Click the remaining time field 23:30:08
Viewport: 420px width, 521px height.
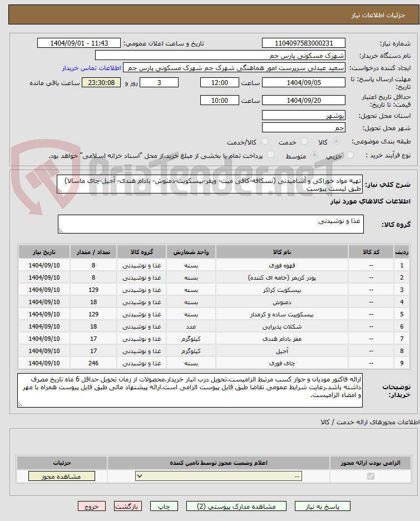tap(101, 83)
